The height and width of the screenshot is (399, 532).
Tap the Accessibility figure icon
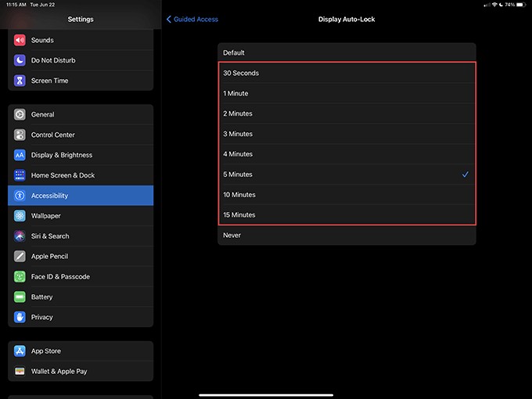(20, 196)
